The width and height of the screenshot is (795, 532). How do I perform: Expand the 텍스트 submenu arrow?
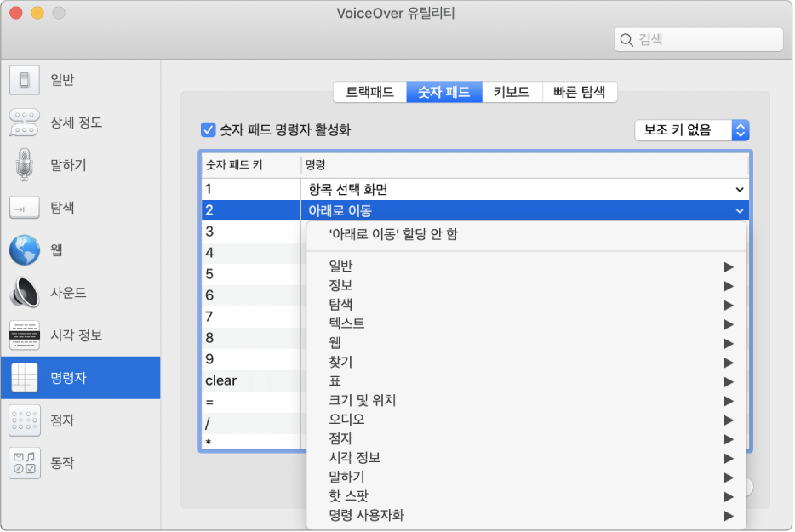coord(729,323)
